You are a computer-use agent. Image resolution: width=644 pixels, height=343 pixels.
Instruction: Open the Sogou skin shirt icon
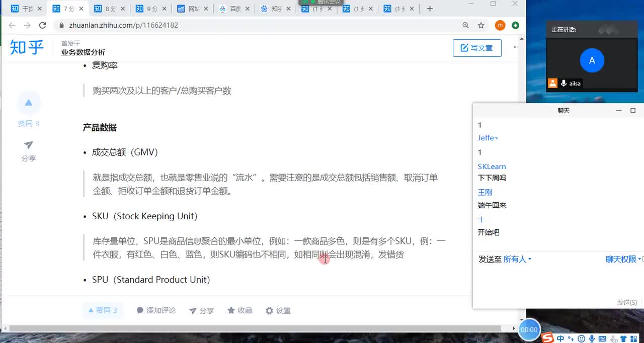624,338
